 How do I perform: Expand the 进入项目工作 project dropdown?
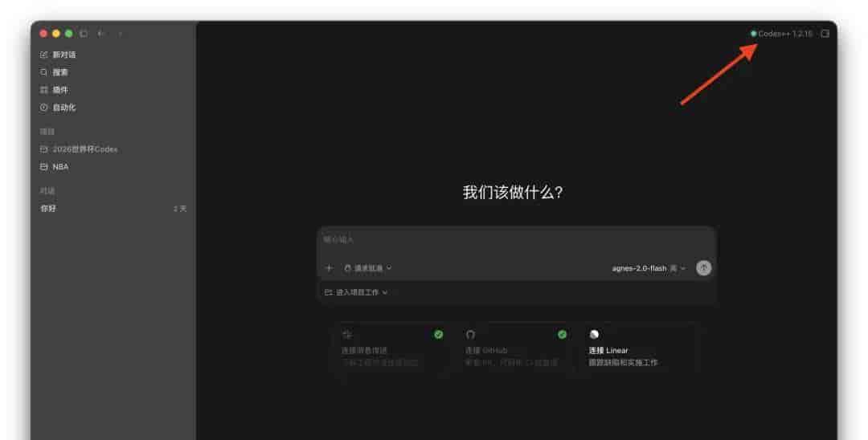click(x=356, y=292)
